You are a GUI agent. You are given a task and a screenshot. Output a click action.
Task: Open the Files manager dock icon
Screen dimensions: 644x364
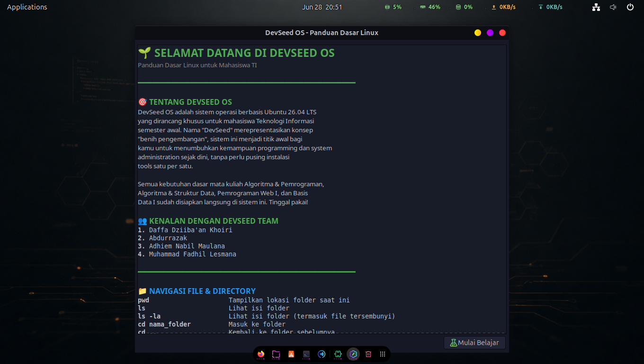coord(276,354)
